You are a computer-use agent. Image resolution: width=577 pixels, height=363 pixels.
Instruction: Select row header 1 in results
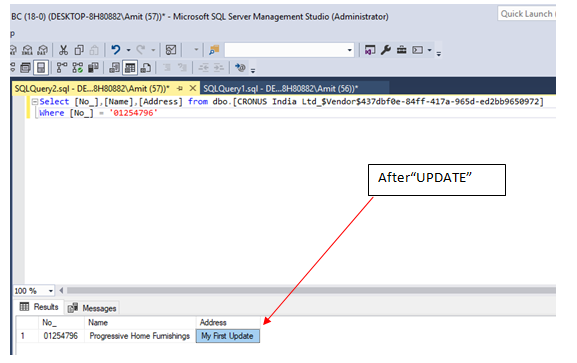point(27,336)
